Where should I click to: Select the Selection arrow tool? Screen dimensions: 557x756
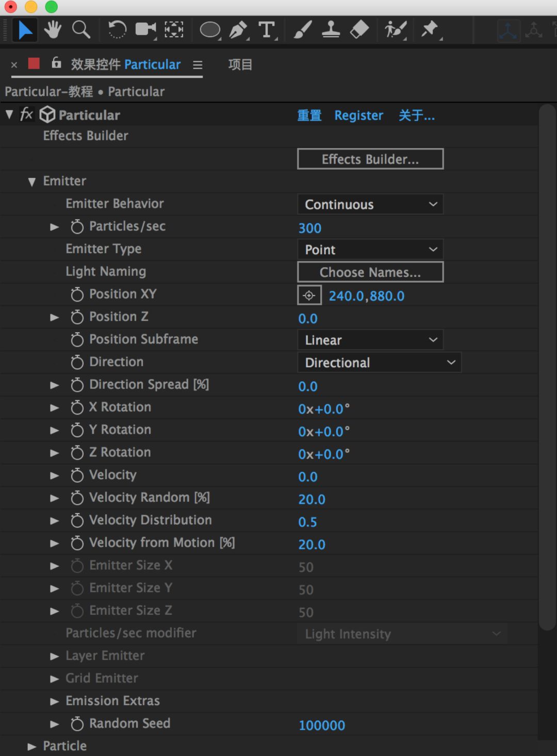[25, 30]
